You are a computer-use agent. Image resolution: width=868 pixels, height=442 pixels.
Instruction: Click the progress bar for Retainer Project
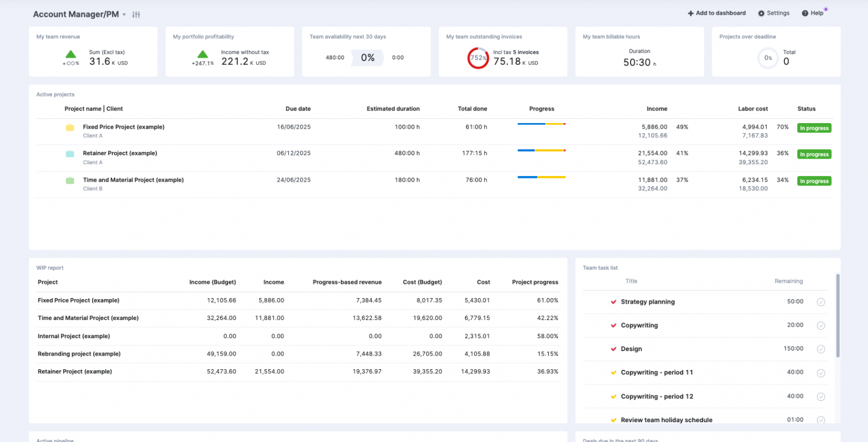[x=541, y=151]
